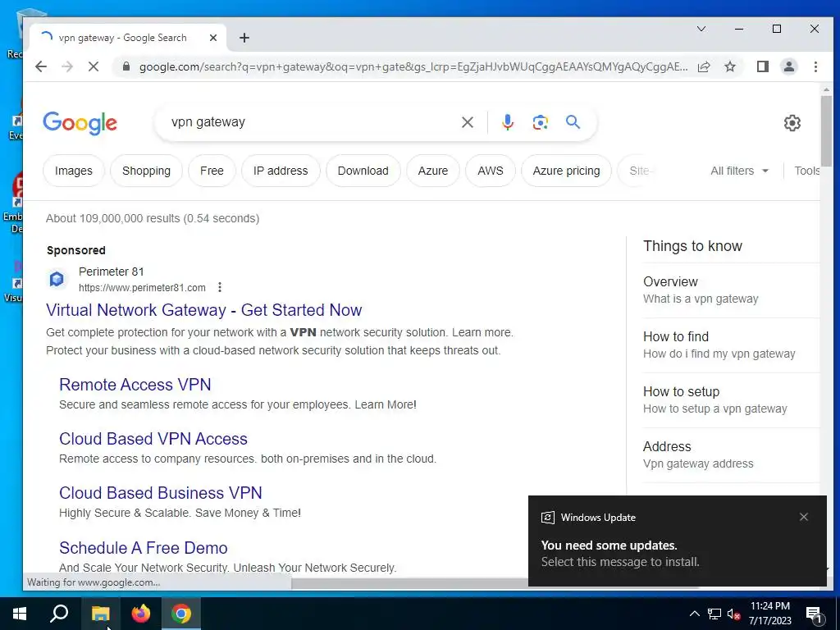Submit search with magnifier icon

coord(573,122)
